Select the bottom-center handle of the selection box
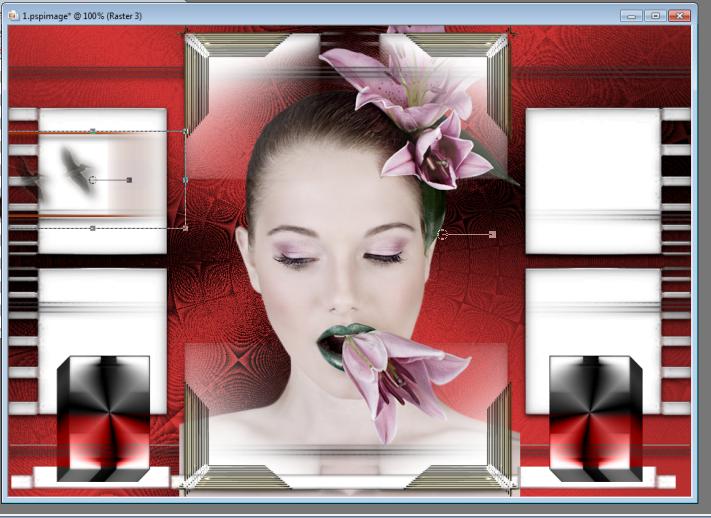This screenshot has width=711, height=518. (93, 228)
